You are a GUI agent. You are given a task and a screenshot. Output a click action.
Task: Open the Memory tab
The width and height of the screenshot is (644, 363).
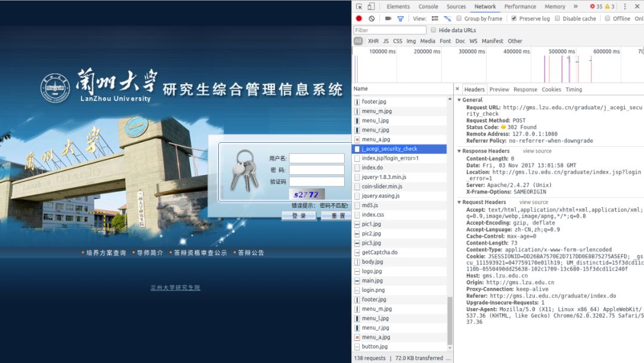[x=555, y=7]
